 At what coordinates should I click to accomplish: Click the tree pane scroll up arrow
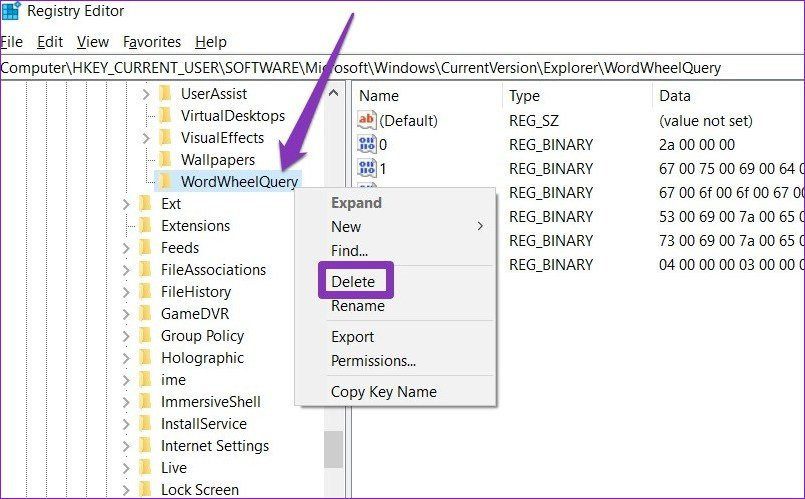pyautogui.click(x=334, y=93)
